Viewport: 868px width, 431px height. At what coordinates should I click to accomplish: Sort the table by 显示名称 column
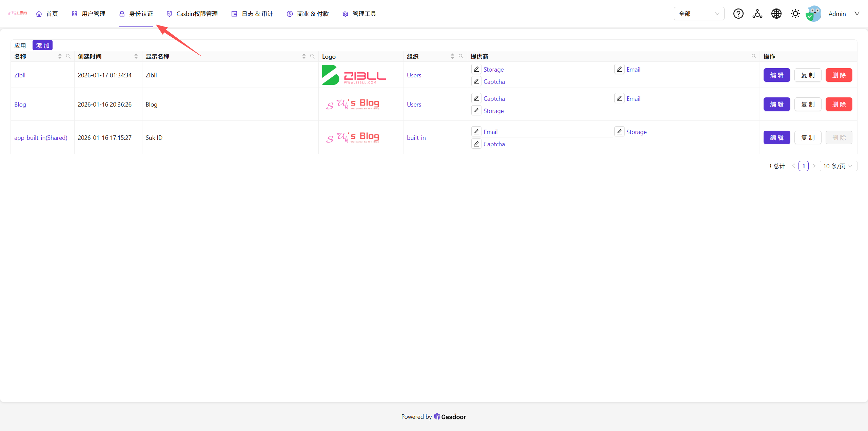coord(304,56)
